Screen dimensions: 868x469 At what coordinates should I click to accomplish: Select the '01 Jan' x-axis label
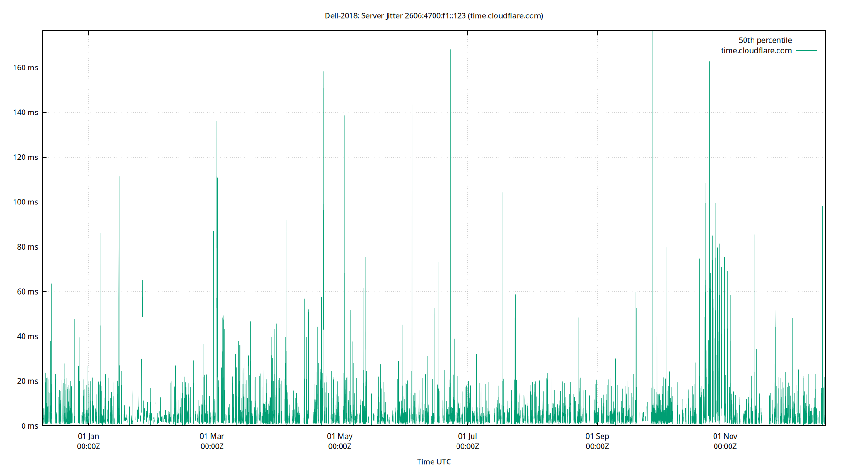[x=89, y=436]
